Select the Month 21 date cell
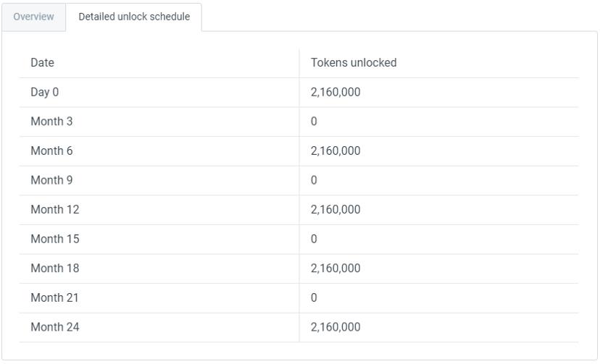Image resolution: width=600 pixels, height=364 pixels. [x=55, y=297]
